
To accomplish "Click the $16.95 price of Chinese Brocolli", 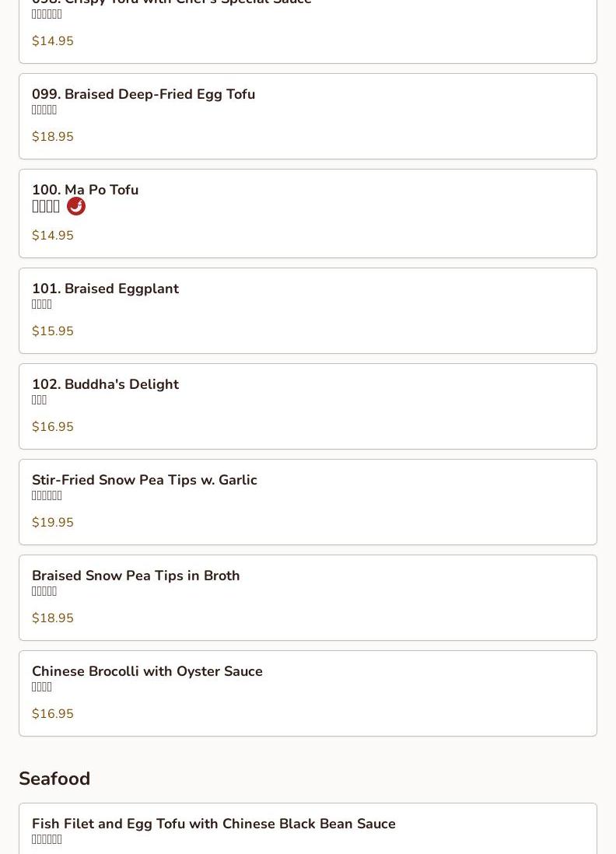I will pos(53,714).
